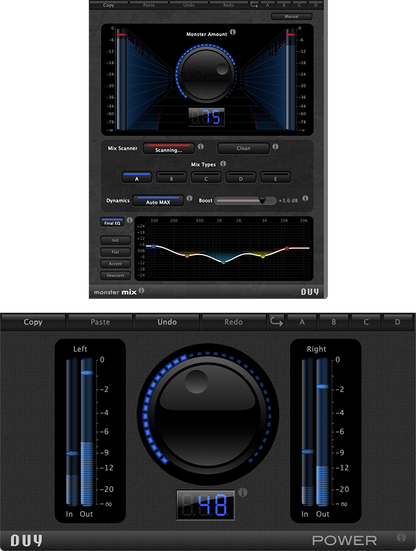Click Redo in the Power plugin toolbar
Image resolution: width=416 pixels, height=551 pixels.
234,322
